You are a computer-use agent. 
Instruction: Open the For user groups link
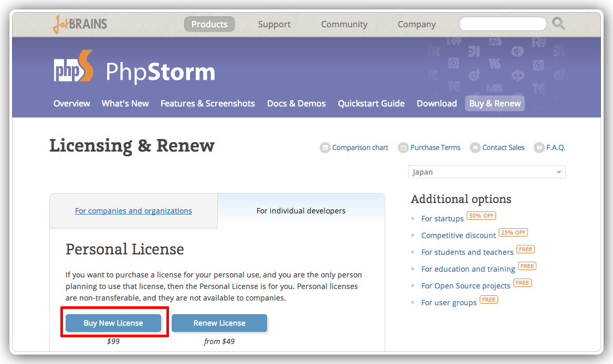pos(449,303)
